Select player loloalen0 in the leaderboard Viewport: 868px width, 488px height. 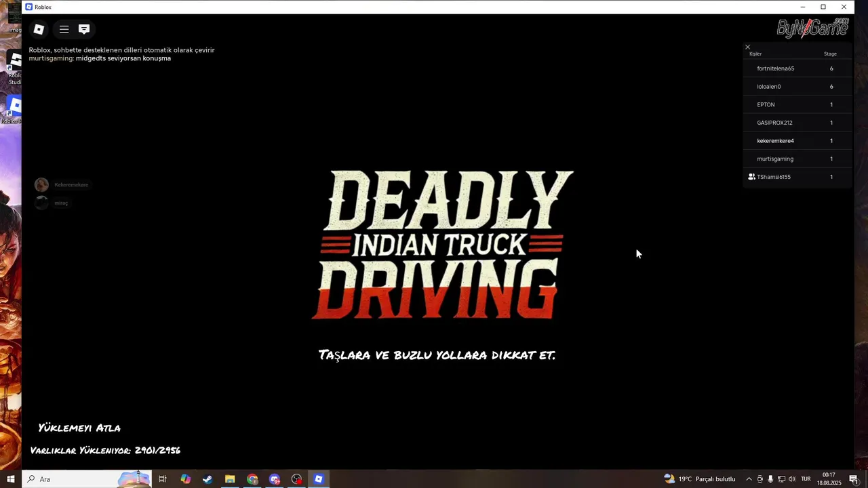[x=797, y=87]
